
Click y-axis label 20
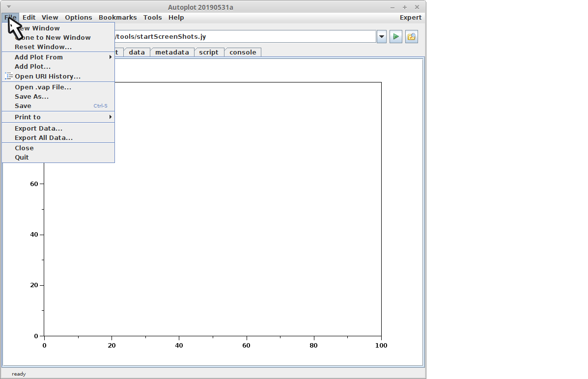point(34,285)
